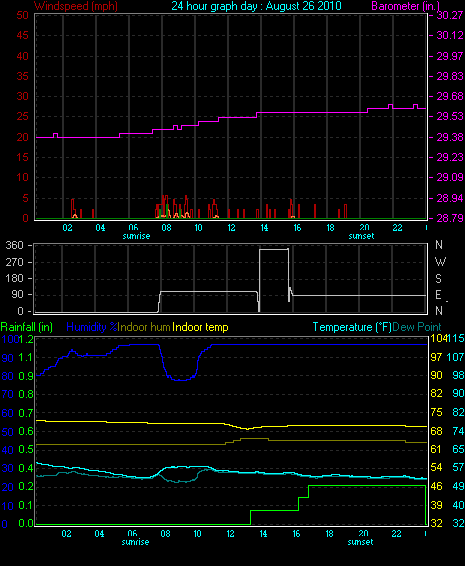The width and height of the screenshot is (465, 566).
Task: Click the yellow 61 indoor temp axis value
Action: (436, 449)
